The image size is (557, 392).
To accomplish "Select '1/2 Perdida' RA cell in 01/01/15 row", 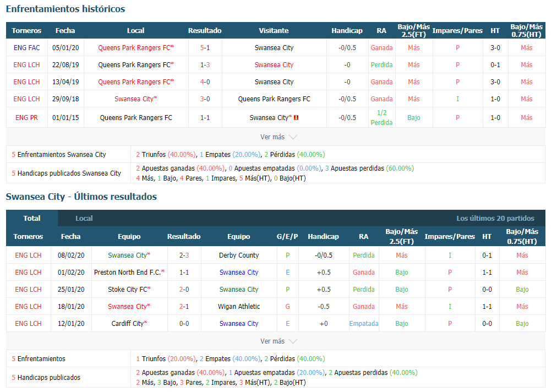I will tap(381, 118).
